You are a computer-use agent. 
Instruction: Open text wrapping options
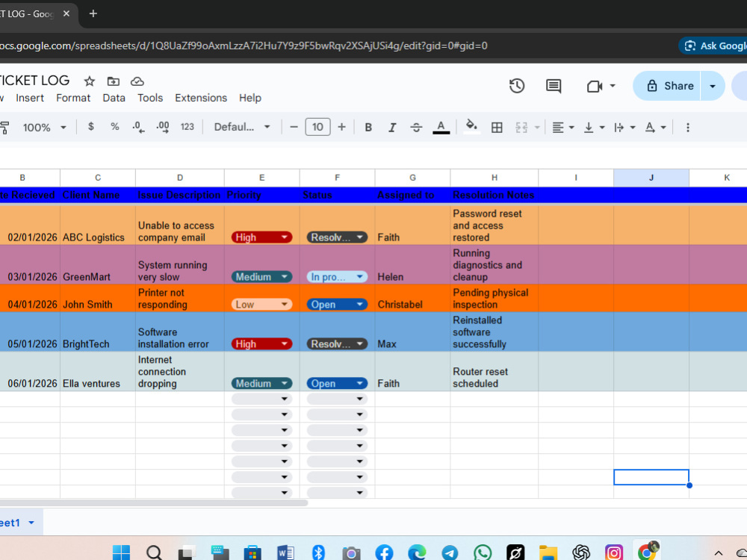[624, 127]
